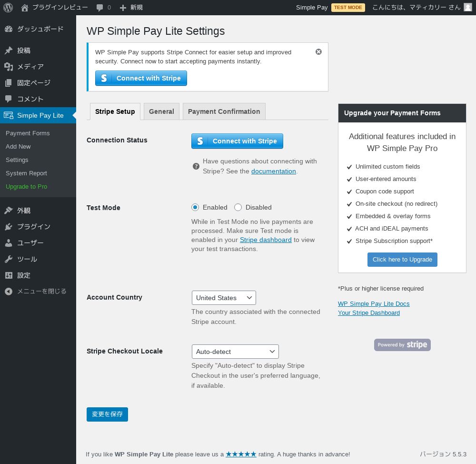Click Connect with Stripe in the notice
The width and height of the screenshot is (476, 464).
(141, 78)
